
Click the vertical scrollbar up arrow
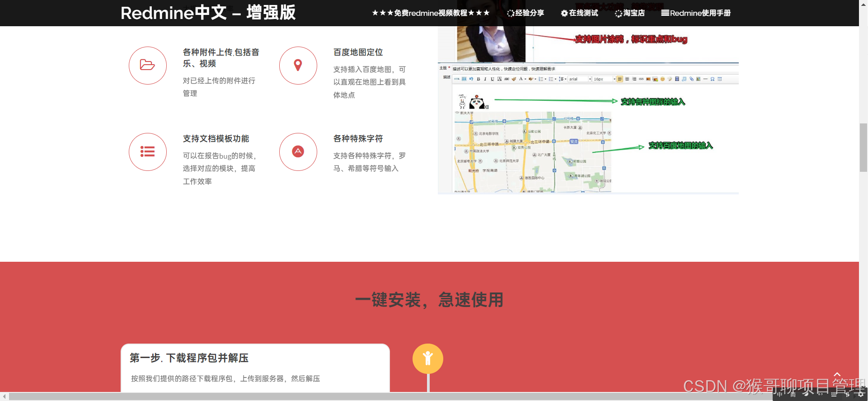tap(863, 4)
